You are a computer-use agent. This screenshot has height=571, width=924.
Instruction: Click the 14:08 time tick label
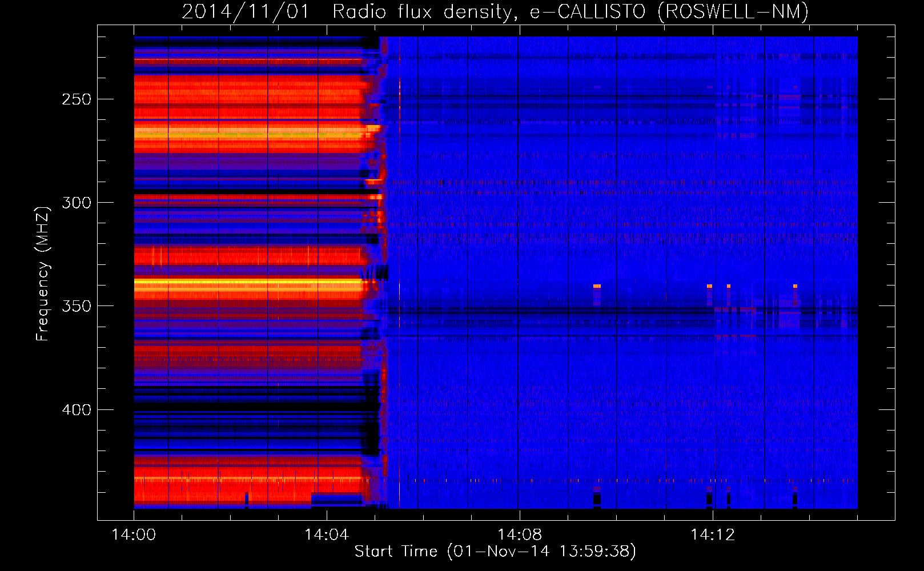[520, 535]
